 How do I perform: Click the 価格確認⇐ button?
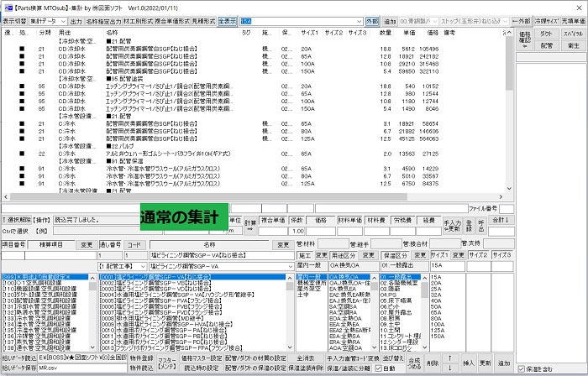(524, 39)
